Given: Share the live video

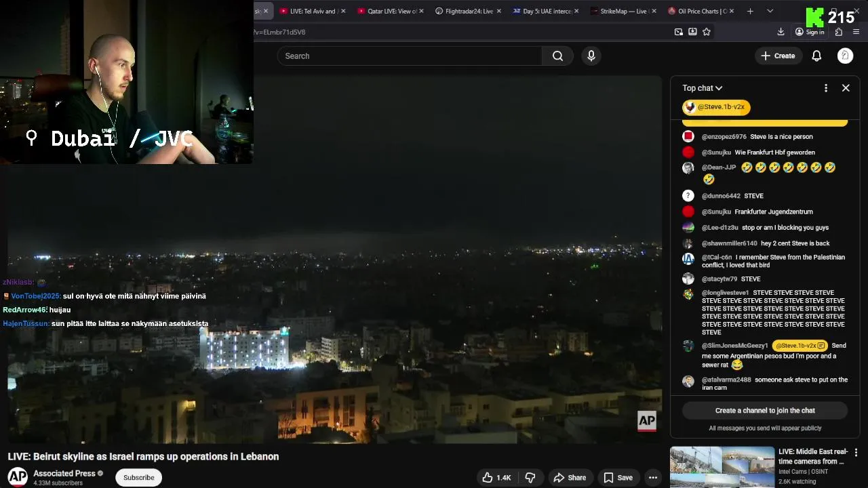Looking at the screenshot, I should tap(570, 478).
